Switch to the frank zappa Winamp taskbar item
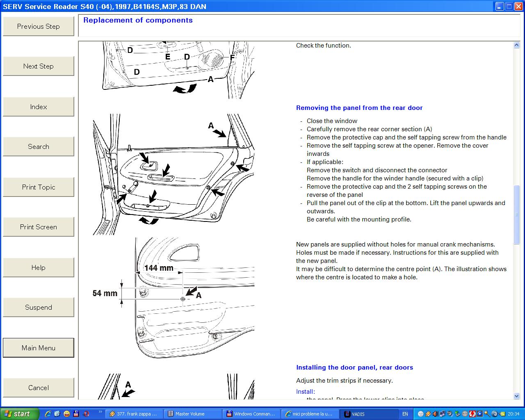 134,414
